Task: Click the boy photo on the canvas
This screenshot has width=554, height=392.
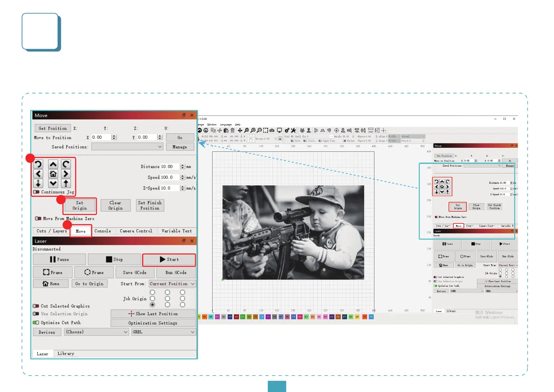Action: (293, 232)
